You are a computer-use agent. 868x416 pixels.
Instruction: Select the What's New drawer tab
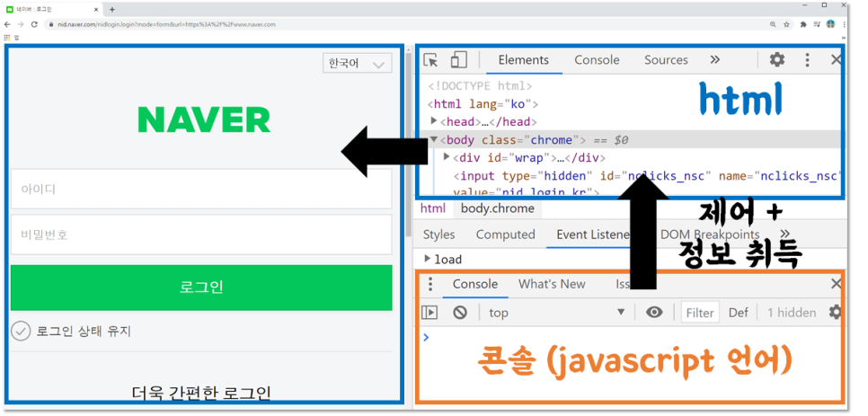pos(552,284)
